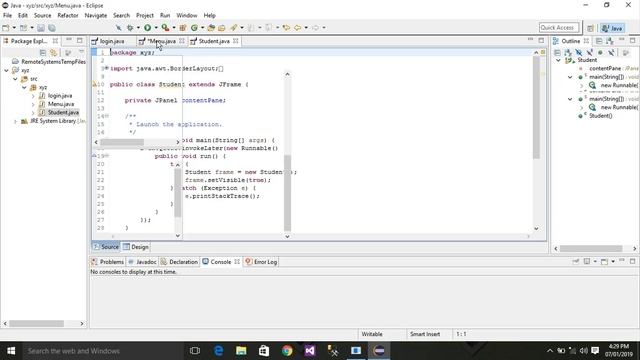Click Pin Console icon in Console toolbar
This screenshot has height=360, width=640.
(x=576, y=261)
